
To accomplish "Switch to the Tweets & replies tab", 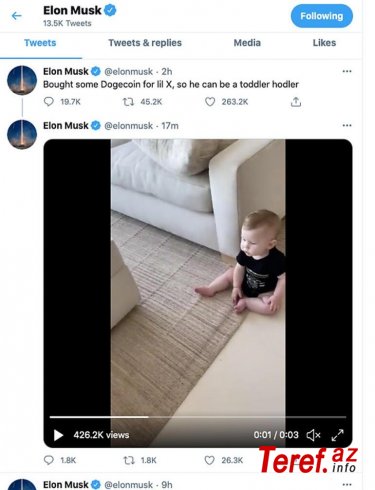I will coord(145,43).
